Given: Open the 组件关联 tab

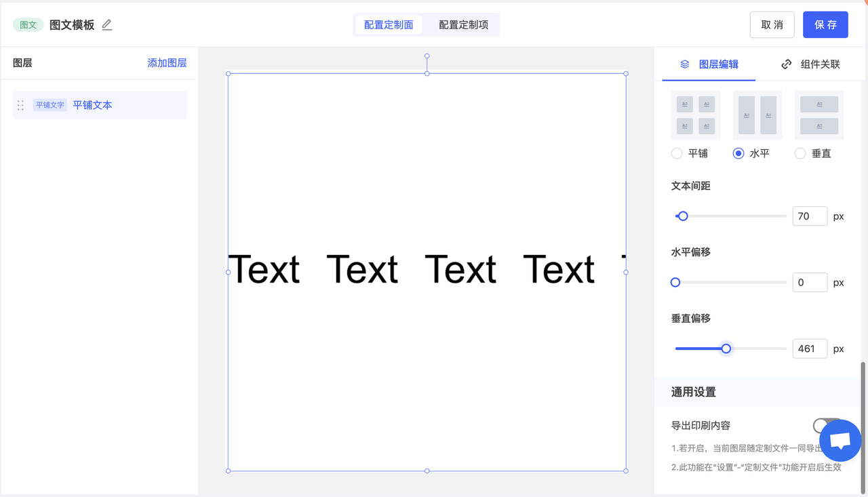Looking at the screenshot, I should point(810,64).
